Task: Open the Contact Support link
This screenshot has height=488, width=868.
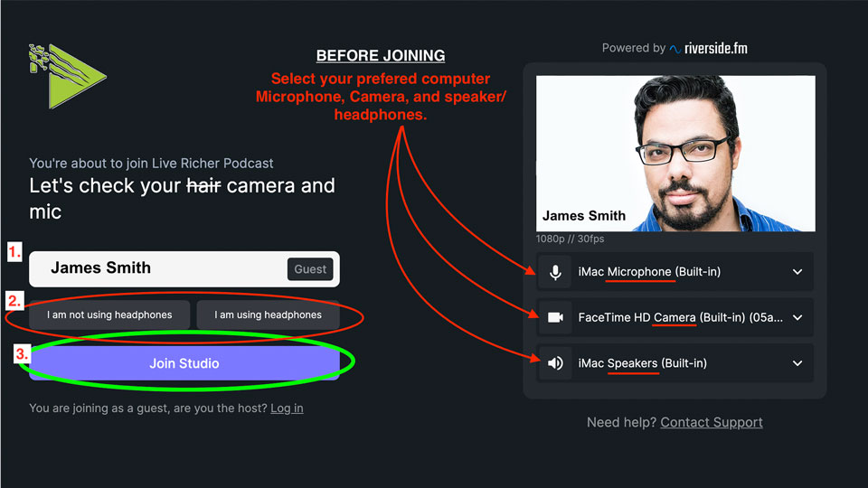Action: 712,422
